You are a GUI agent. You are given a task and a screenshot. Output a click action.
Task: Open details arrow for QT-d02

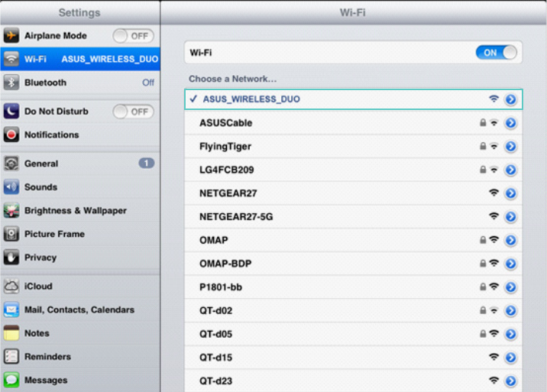[x=511, y=310]
